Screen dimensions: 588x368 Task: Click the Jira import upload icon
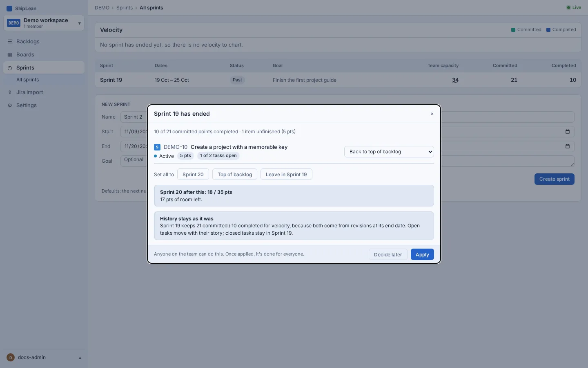coord(10,92)
